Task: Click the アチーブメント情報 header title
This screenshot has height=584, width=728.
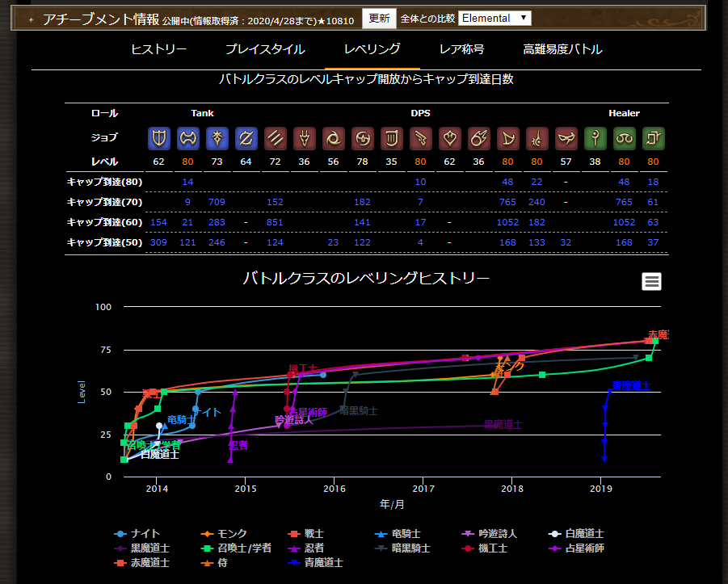Action: [x=101, y=19]
